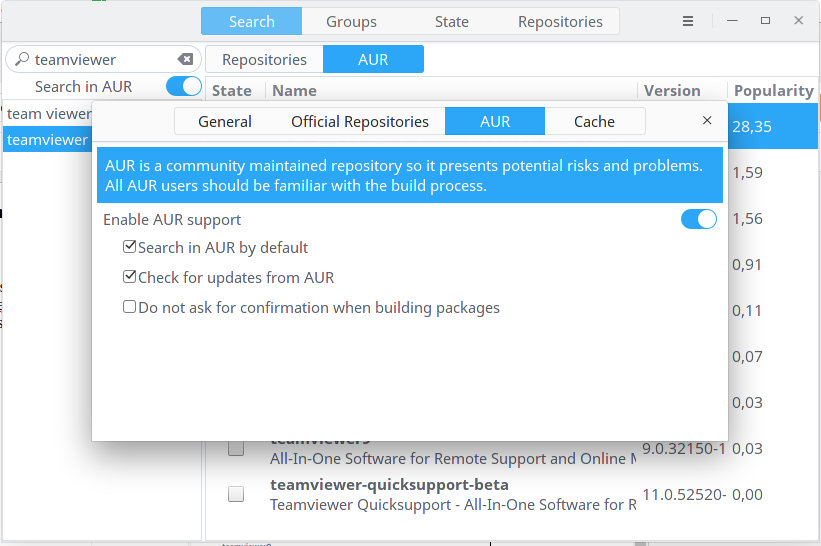Sort by the Version column header
The width and height of the screenshot is (821, 546).
(682, 91)
